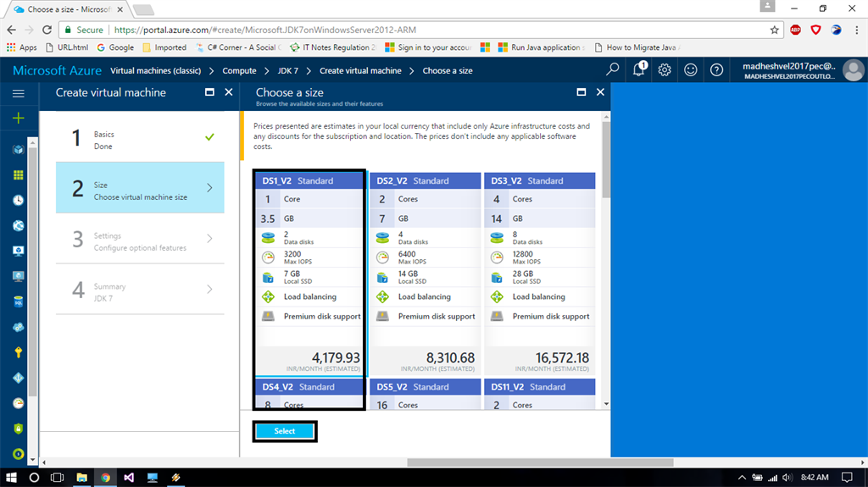Open Task View on the taskbar
868x487 pixels.
[x=57, y=477]
